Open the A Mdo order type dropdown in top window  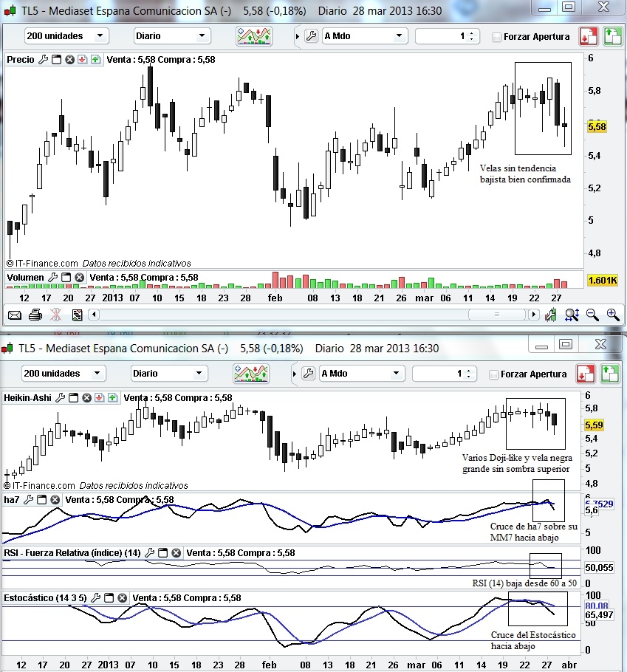coord(364,36)
